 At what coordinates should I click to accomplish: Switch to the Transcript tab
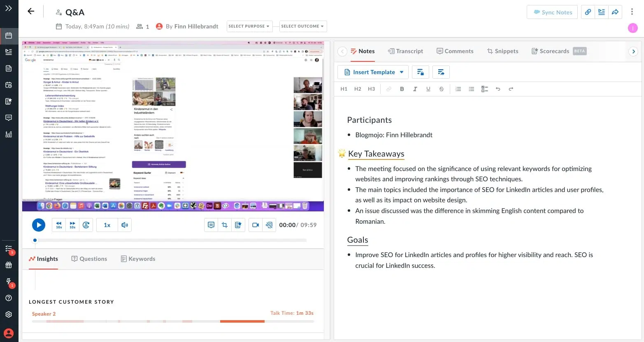(405, 51)
